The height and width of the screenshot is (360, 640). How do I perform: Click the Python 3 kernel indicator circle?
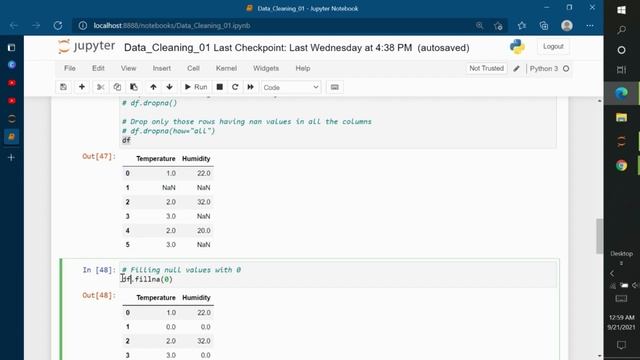click(566, 69)
